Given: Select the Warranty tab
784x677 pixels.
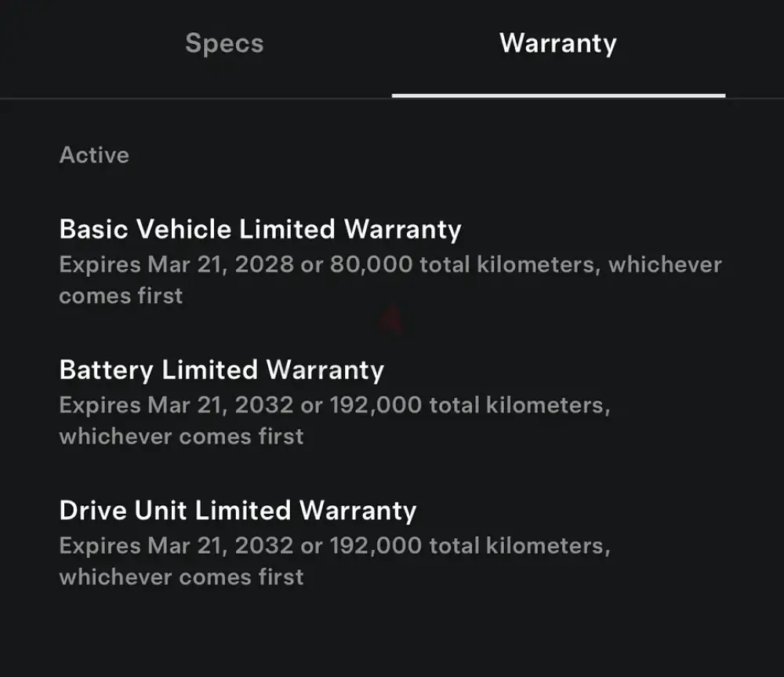Looking at the screenshot, I should coord(557,43).
